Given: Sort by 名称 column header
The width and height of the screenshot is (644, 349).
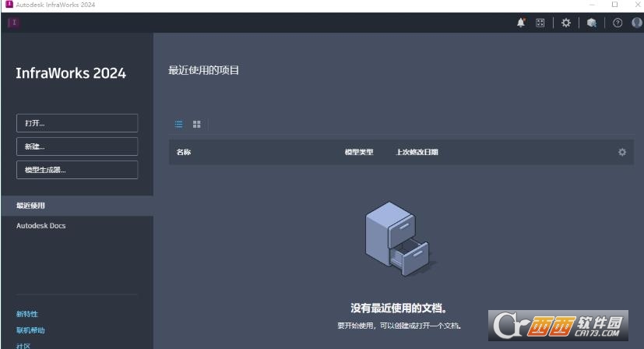Looking at the screenshot, I should point(184,152).
